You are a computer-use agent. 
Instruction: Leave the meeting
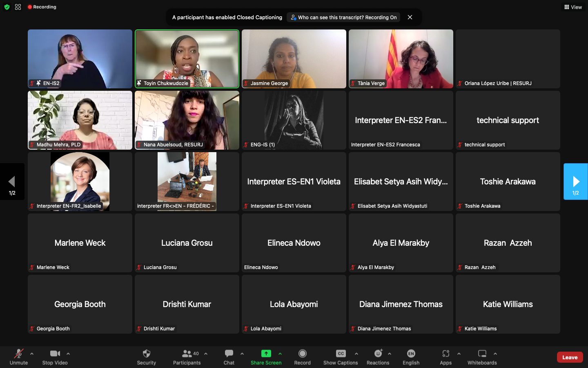570,357
